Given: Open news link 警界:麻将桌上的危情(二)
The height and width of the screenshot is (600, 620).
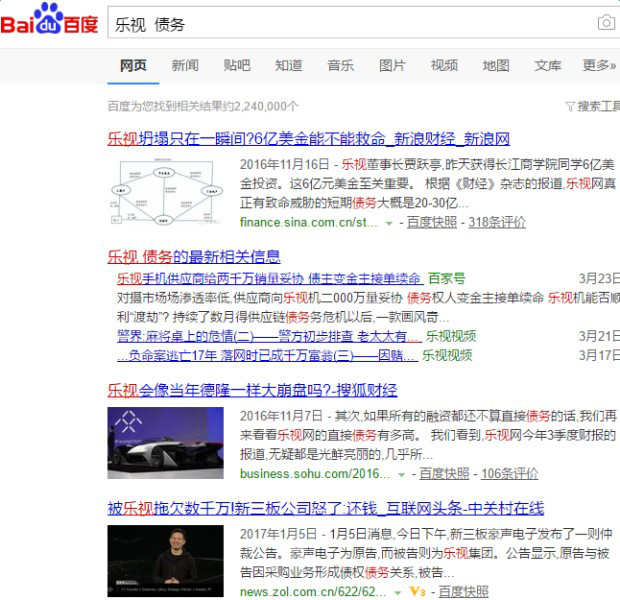Looking at the screenshot, I should pyautogui.click(x=269, y=337).
